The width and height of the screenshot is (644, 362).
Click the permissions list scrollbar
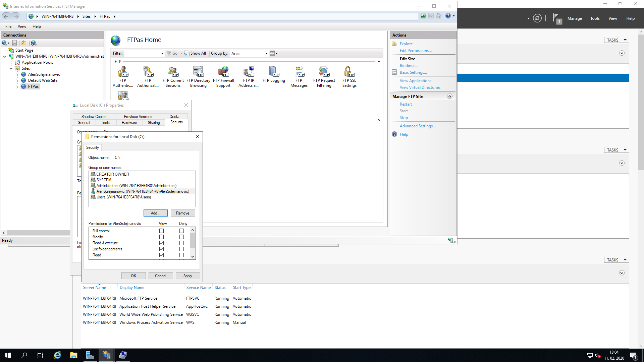pyautogui.click(x=193, y=240)
